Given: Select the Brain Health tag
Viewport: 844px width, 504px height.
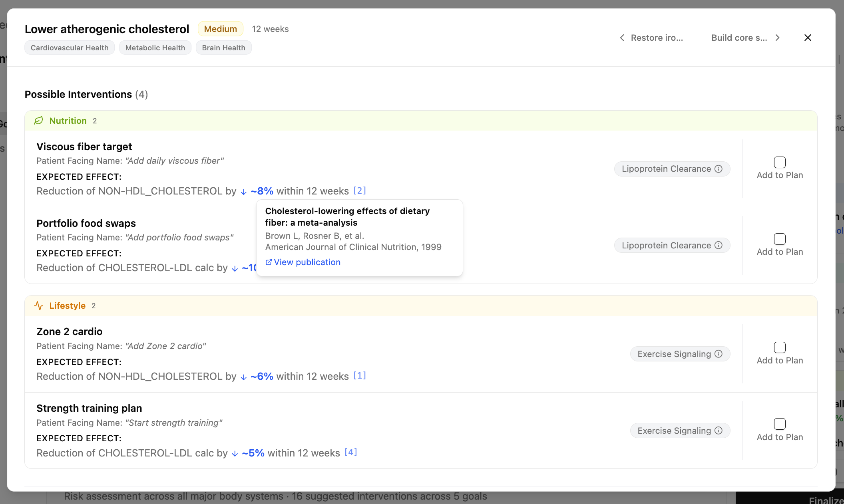Looking at the screenshot, I should pyautogui.click(x=223, y=48).
